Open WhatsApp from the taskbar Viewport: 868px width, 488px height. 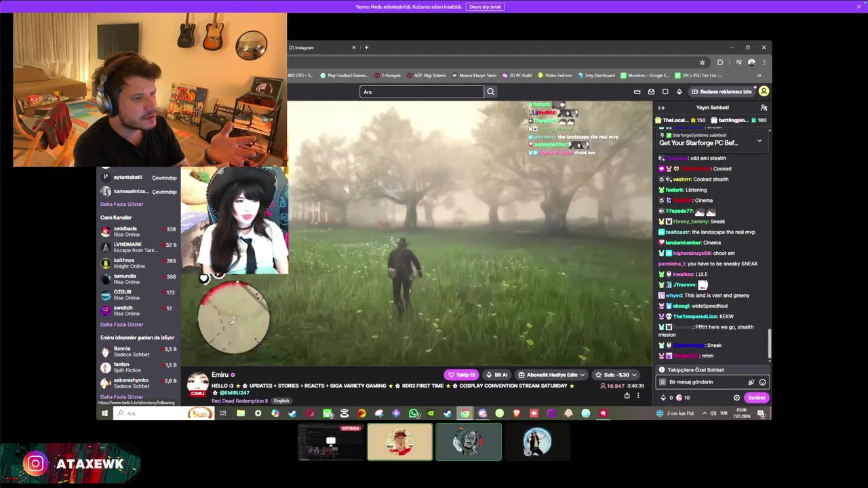pos(414,413)
